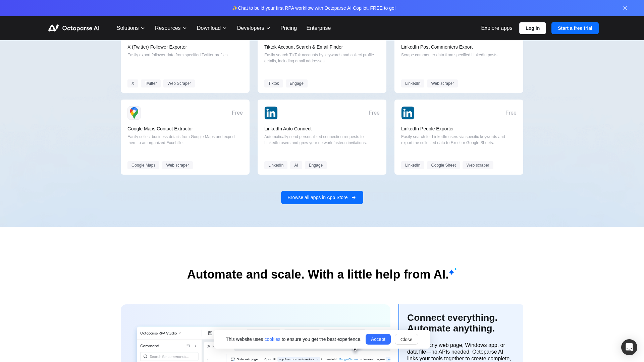The height and width of the screenshot is (362, 644).
Task: Open the Enterprise nav item
Action: coord(318,28)
